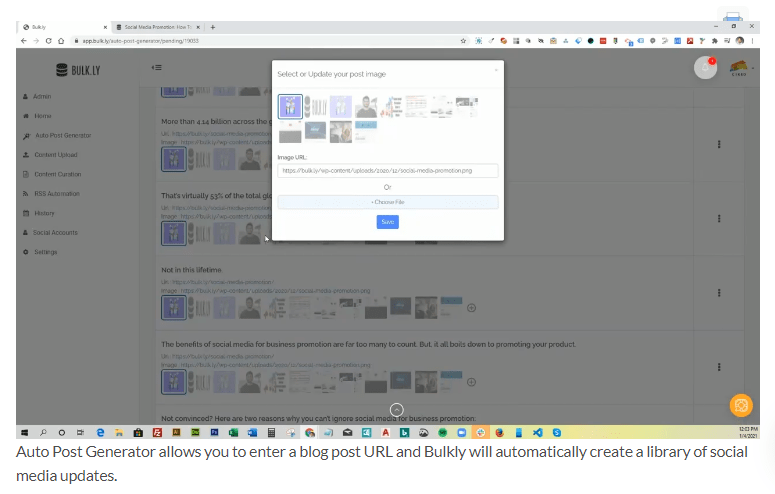The width and height of the screenshot is (775, 494).
Task: Bookmark page with the star icon
Action: (463, 41)
